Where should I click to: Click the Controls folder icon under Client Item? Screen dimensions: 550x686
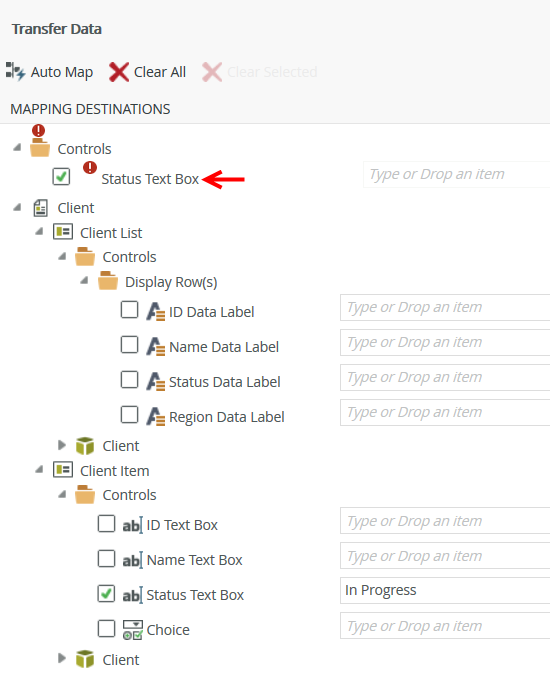(x=85, y=494)
